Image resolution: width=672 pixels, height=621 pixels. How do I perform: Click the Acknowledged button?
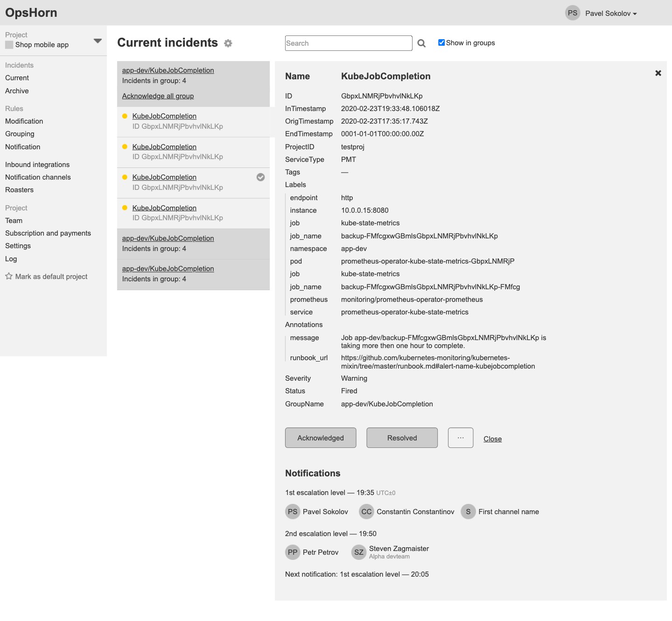coord(321,438)
